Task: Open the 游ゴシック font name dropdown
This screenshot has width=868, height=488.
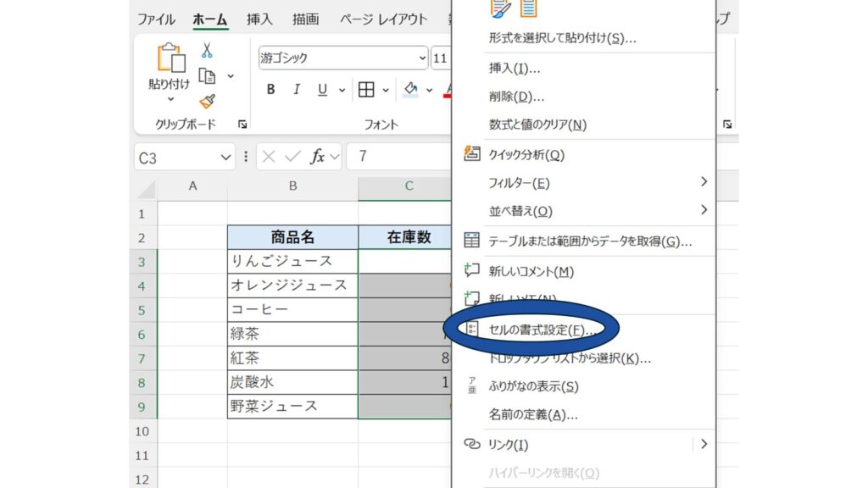Action: tap(422, 58)
